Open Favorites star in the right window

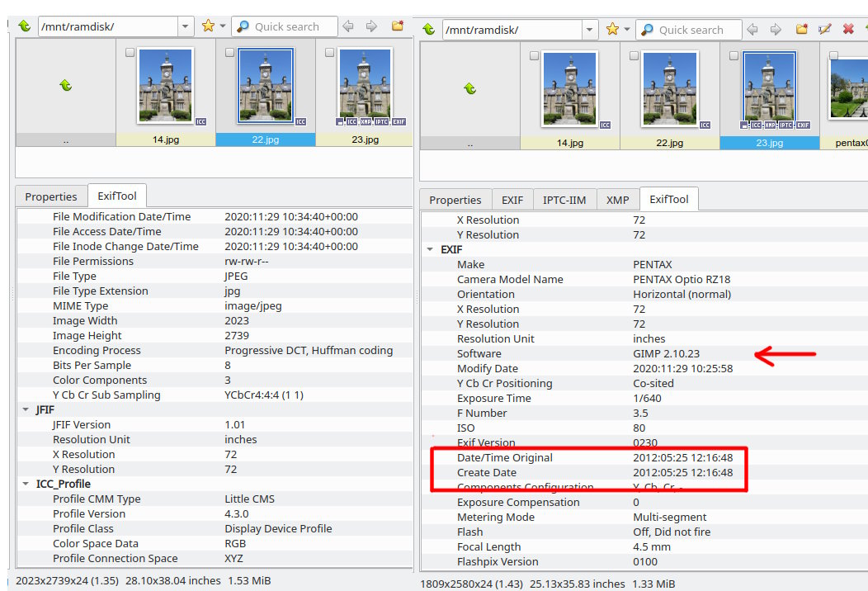tap(612, 29)
